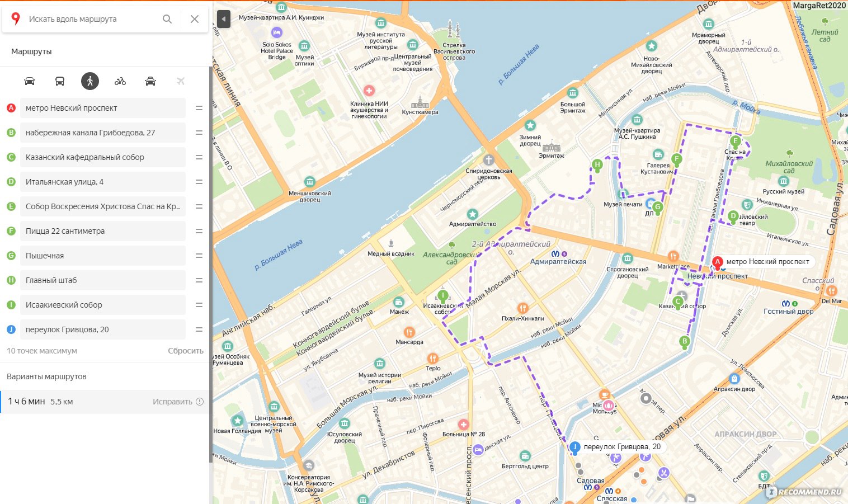Click reorder handle for Казанский кафедральный собор row
The width and height of the screenshot is (848, 504).
[x=199, y=157]
